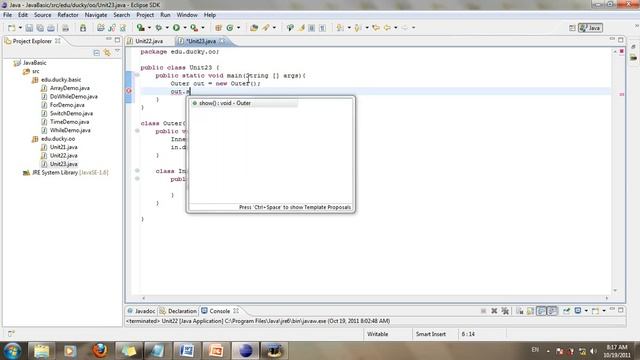Click the Open Perspective icon

(x=572, y=28)
